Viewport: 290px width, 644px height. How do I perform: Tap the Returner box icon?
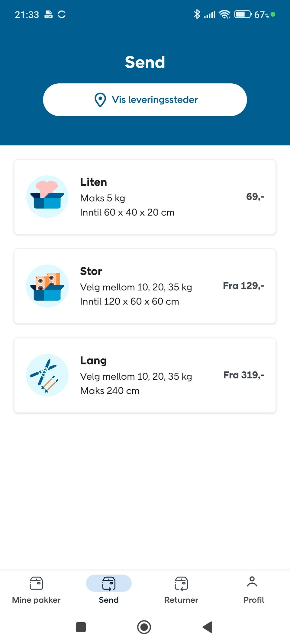pyautogui.click(x=181, y=583)
